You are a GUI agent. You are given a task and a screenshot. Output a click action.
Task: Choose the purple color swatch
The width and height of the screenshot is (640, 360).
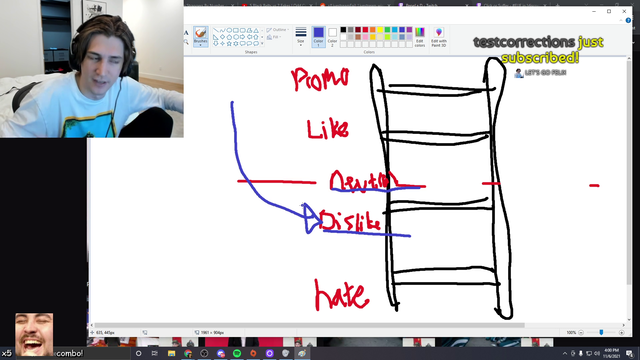point(409,29)
